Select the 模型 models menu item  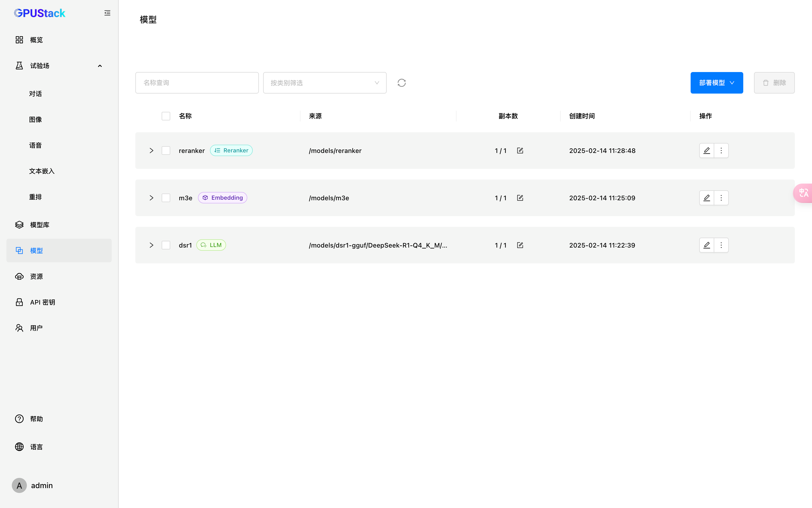click(59, 251)
